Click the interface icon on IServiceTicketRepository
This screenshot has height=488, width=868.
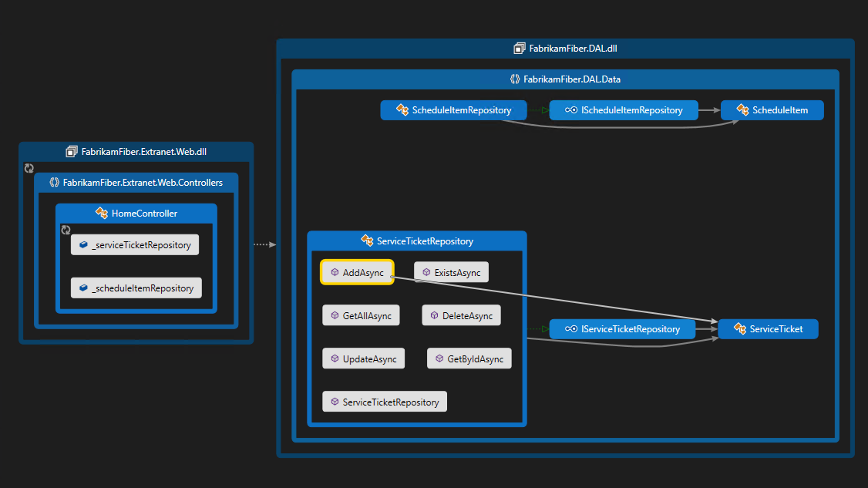pos(571,329)
